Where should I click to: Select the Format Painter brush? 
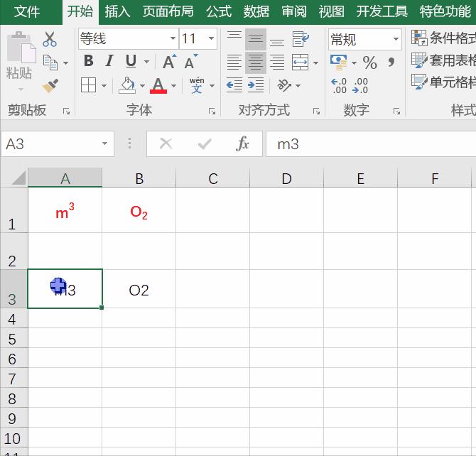click(x=50, y=86)
